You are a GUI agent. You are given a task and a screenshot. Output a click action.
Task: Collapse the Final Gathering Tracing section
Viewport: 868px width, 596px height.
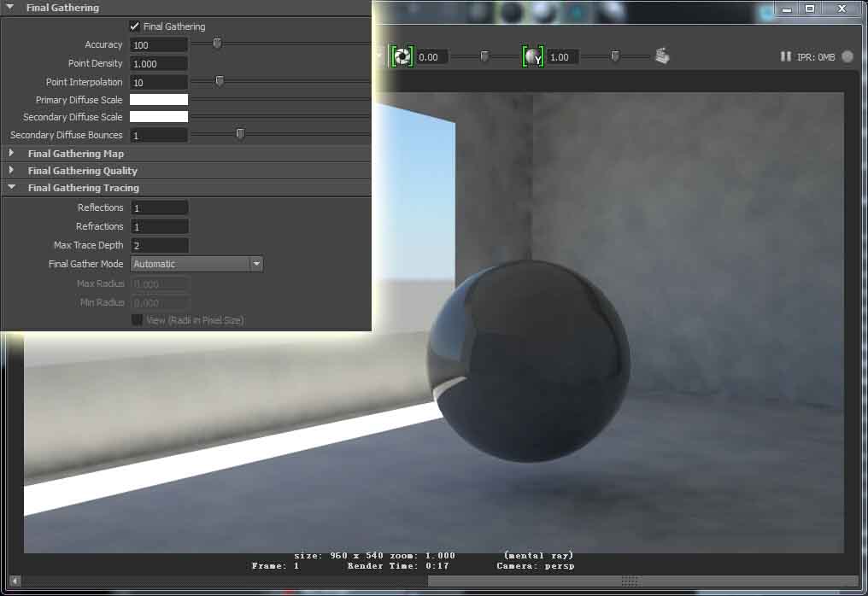[x=11, y=188]
